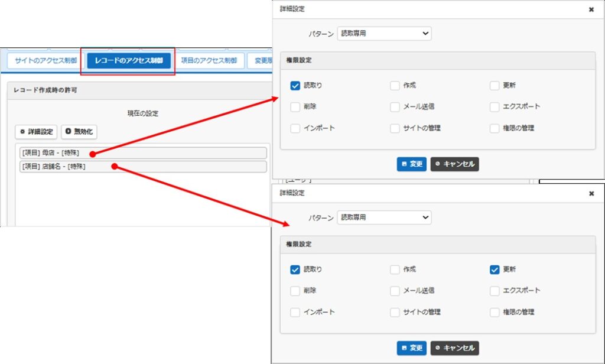The width and height of the screenshot is (605, 364).
Task: Enable 更新 in the upper dialog
Action: 495,86
